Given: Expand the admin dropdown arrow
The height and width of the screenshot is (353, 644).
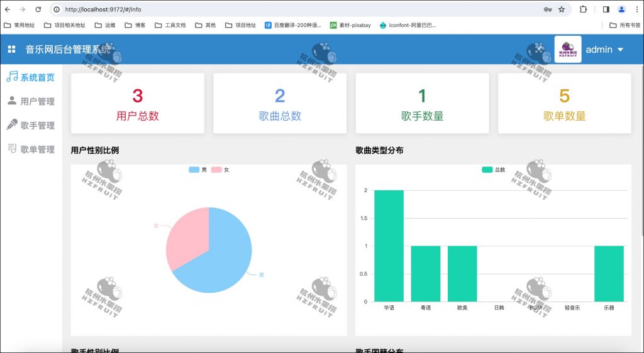Looking at the screenshot, I should [620, 50].
